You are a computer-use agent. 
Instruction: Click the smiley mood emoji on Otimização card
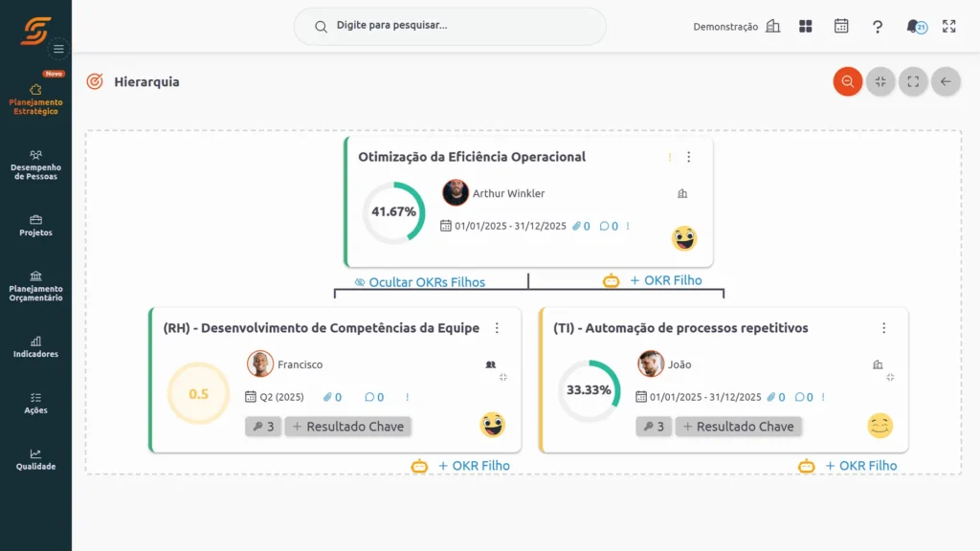(684, 238)
